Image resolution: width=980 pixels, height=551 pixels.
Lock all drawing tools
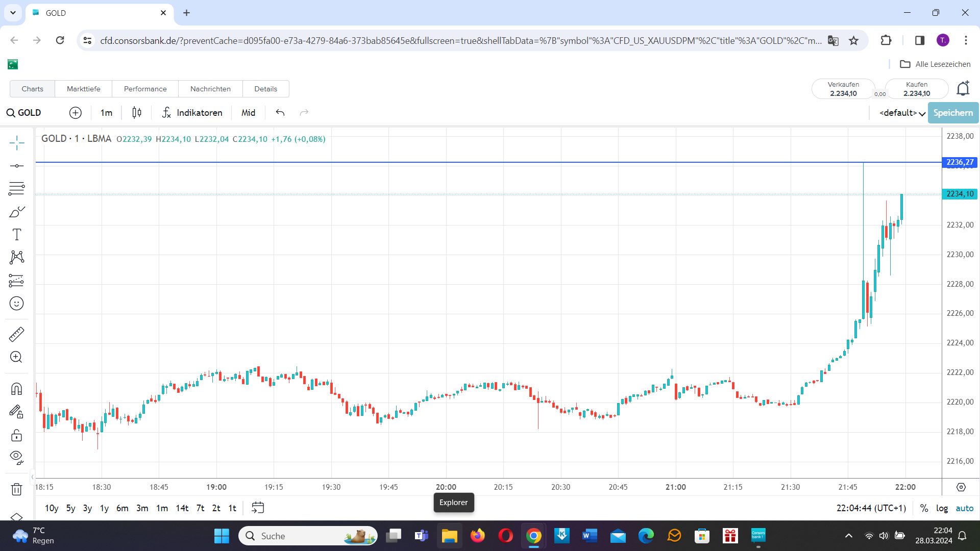point(17,435)
